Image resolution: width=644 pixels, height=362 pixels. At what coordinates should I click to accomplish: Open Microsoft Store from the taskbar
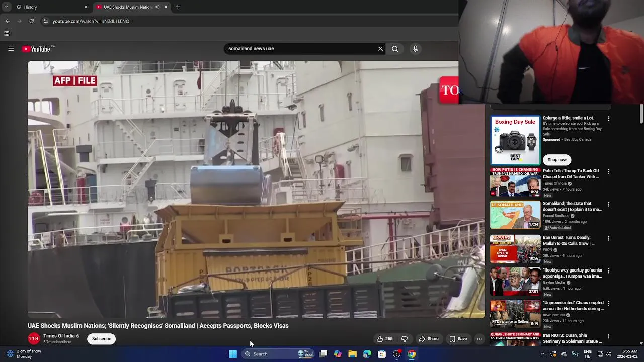(x=382, y=354)
